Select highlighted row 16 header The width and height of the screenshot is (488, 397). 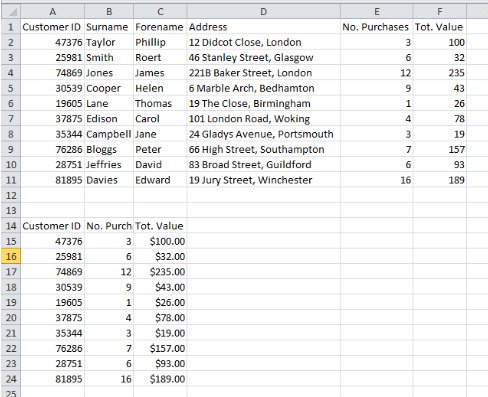(x=11, y=256)
